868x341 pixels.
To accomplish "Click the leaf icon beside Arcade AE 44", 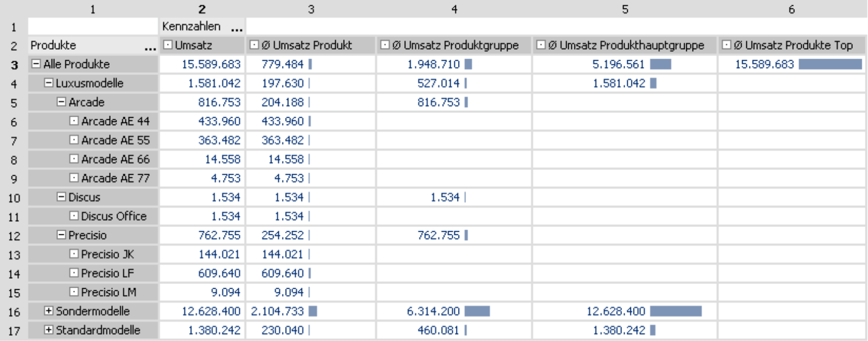I will pyautogui.click(x=74, y=121).
